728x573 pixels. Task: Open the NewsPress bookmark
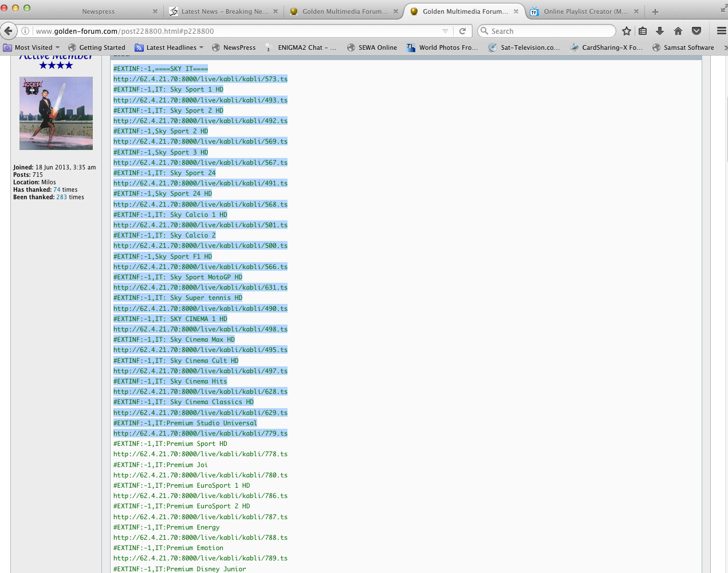pyautogui.click(x=234, y=48)
